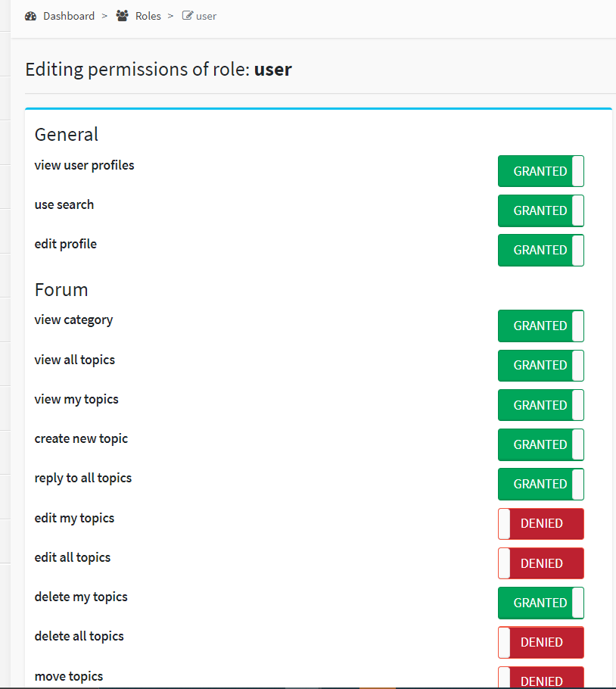
Task: Click the 'Editing permissions of role: user' title
Action: [x=158, y=70]
